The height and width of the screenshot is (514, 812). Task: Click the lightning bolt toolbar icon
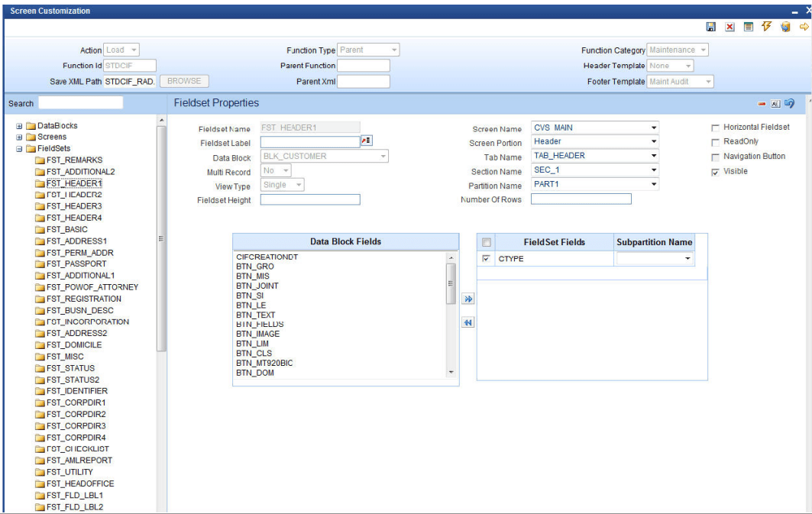coord(767,27)
